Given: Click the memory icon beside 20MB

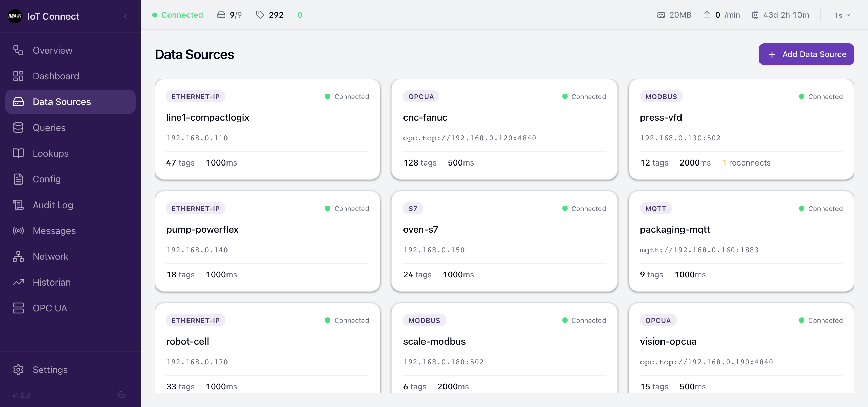Looking at the screenshot, I should click(661, 15).
